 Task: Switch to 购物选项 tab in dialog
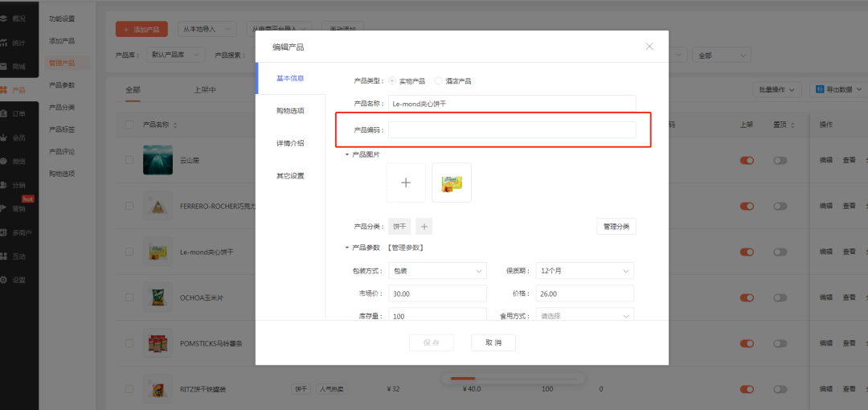pyautogui.click(x=291, y=111)
